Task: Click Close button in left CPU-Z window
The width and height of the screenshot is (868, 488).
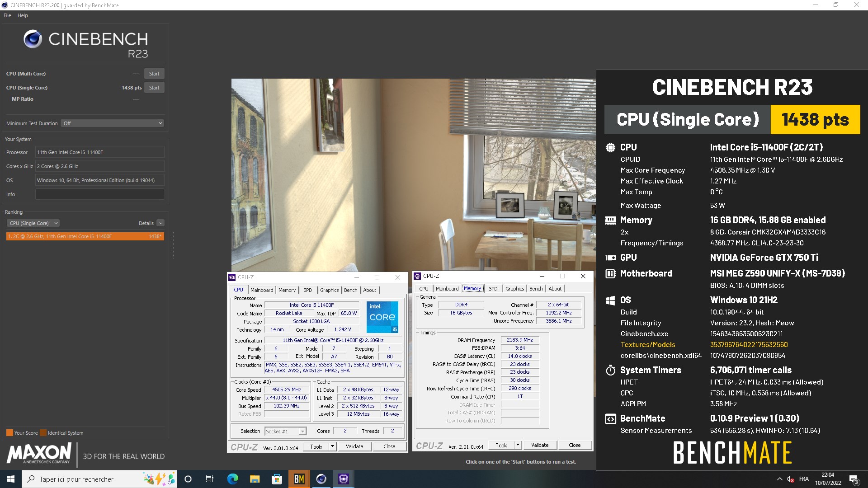Action: click(x=389, y=446)
